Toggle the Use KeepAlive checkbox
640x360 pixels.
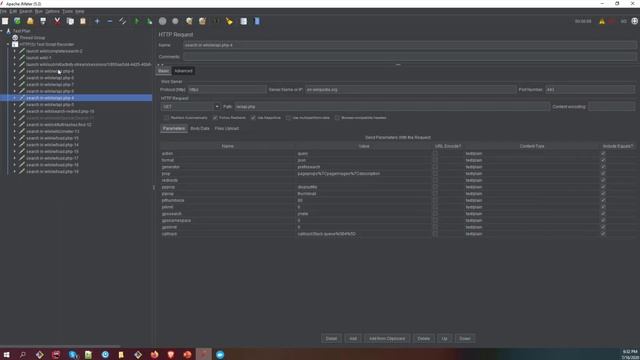click(253, 118)
